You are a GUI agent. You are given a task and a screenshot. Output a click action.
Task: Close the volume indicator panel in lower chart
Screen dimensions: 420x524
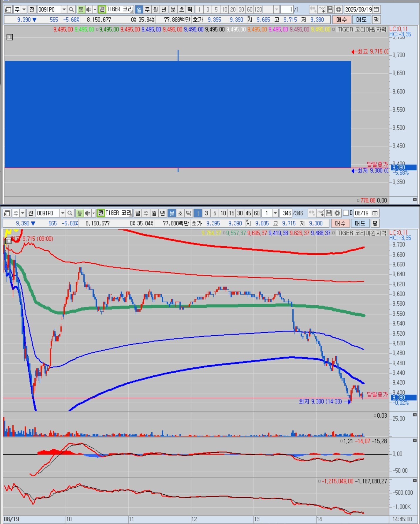pyautogui.click(x=415, y=415)
